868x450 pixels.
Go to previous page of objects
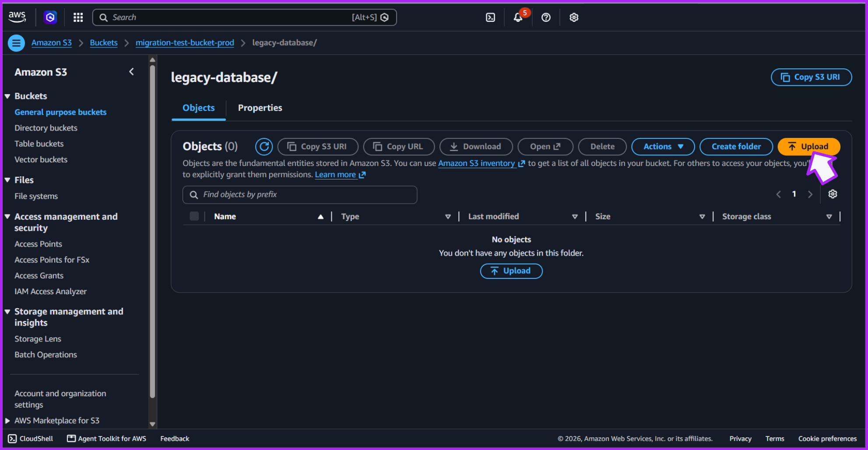[778, 194]
